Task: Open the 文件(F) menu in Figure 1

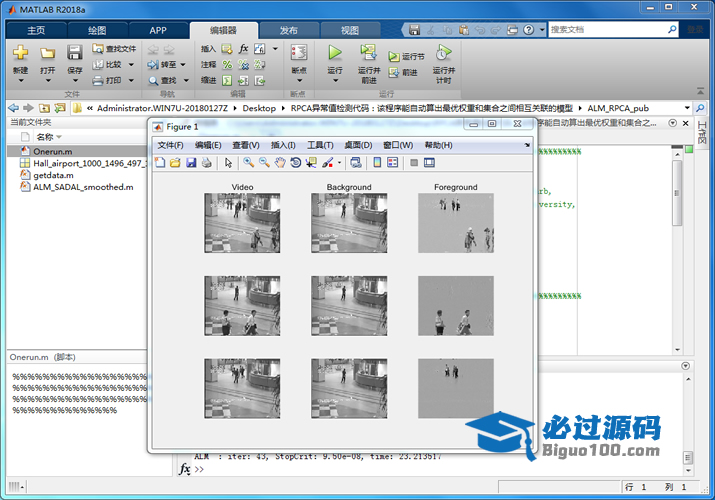Action: (171, 145)
